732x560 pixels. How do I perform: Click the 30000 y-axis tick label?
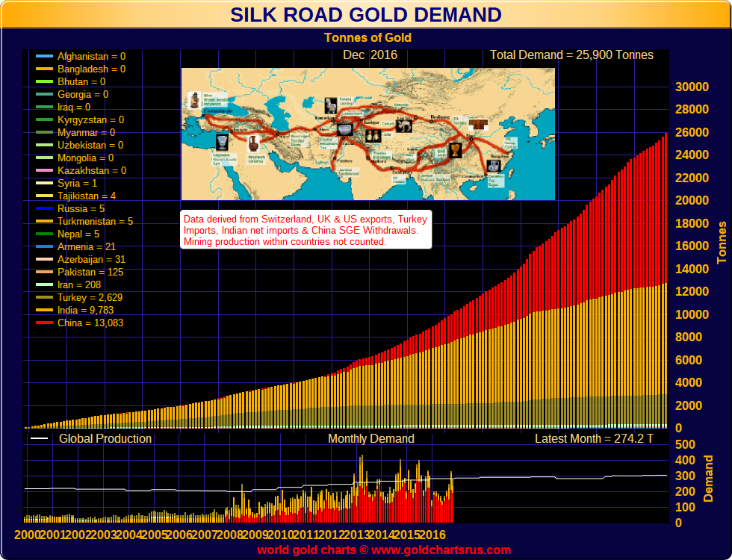(692, 87)
